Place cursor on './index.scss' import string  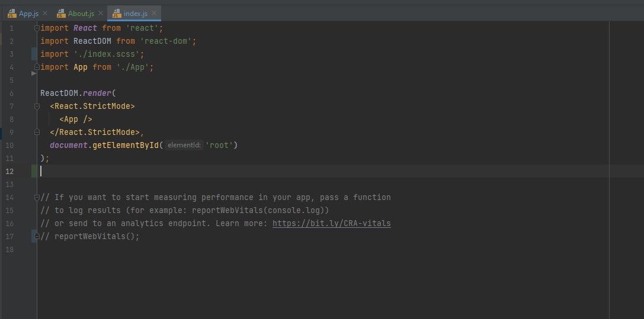coord(108,54)
